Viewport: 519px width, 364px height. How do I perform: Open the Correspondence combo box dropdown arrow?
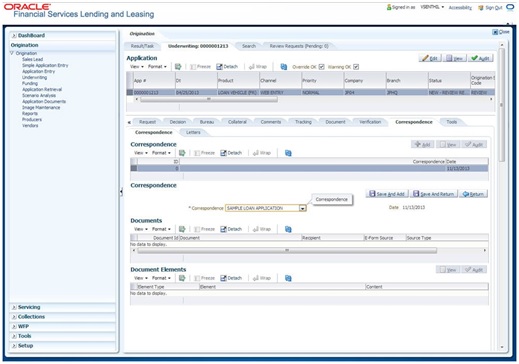[303, 208]
